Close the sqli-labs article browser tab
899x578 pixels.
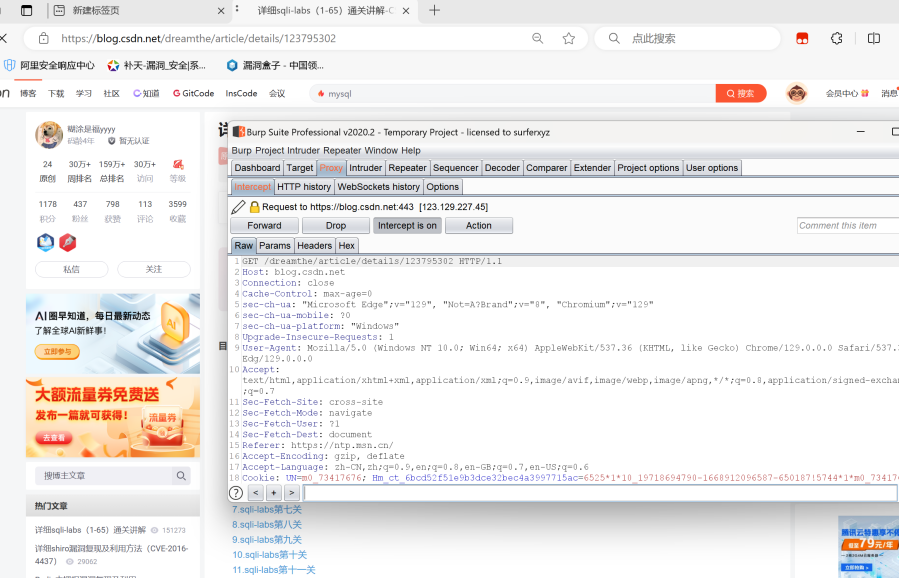pos(406,11)
